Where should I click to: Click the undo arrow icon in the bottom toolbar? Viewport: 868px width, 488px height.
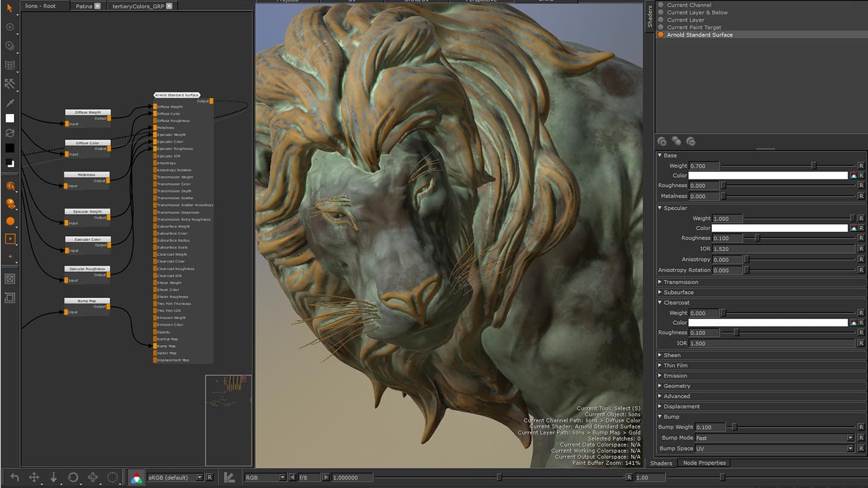(x=15, y=477)
